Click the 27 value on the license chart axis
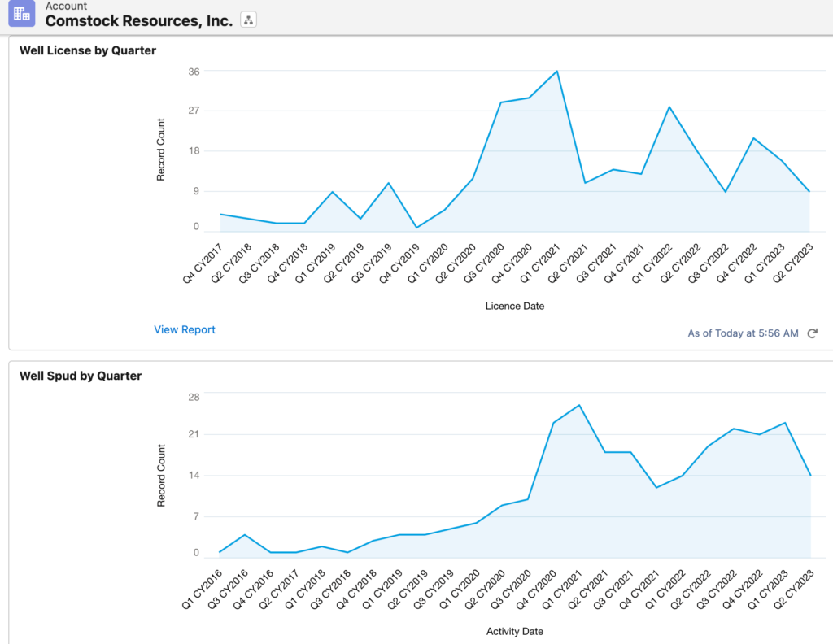833x644 pixels. point(194,111)
